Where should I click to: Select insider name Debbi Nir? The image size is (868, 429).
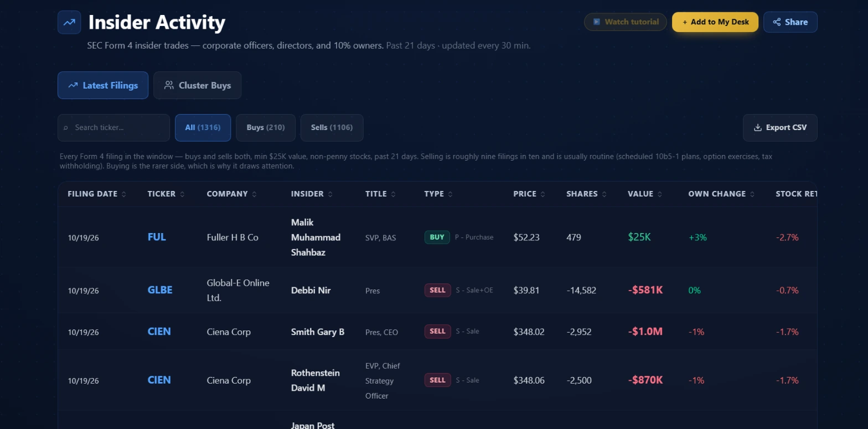click(x=311, y=290)
